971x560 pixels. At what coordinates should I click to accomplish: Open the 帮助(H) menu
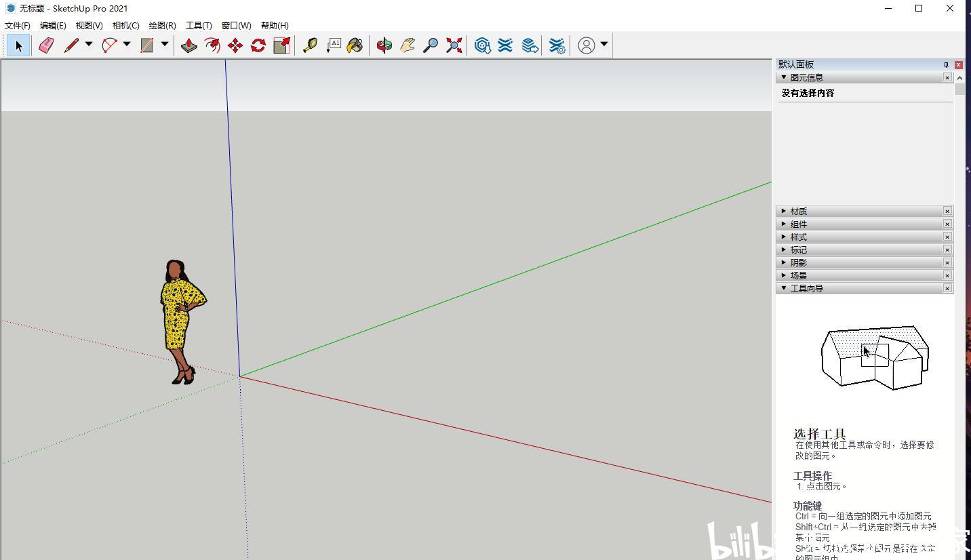click(x=275, y=26)
